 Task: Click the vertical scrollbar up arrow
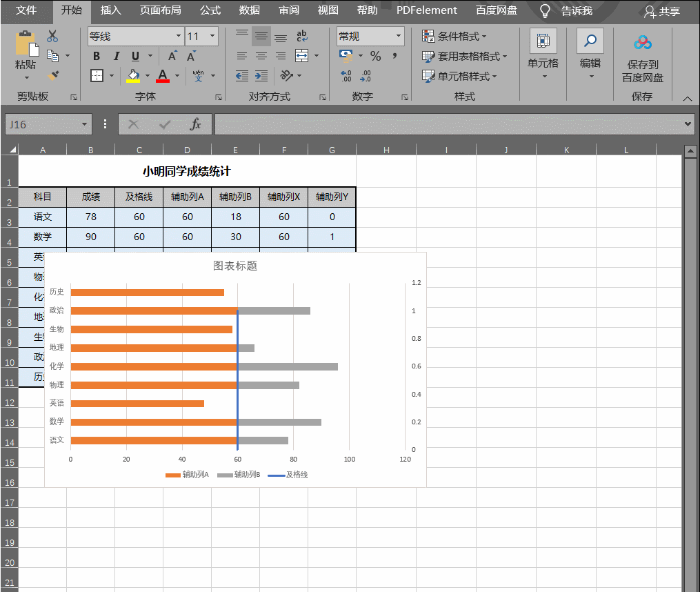point(690,152)
